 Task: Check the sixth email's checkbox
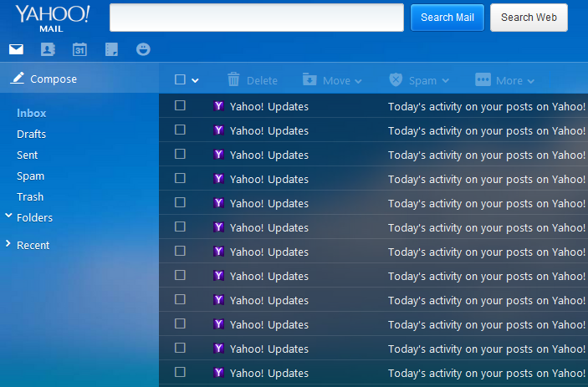[180, 227]
